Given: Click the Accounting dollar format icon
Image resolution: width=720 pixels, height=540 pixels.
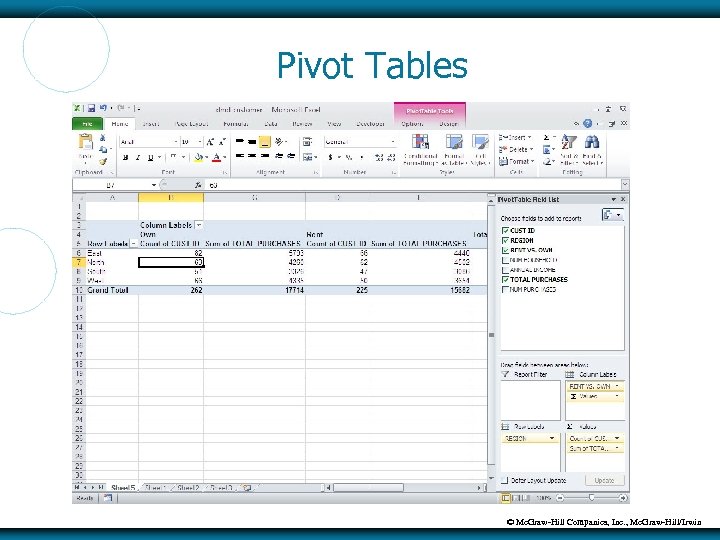Looking at the screenshot, I should (x=330, y=158).
